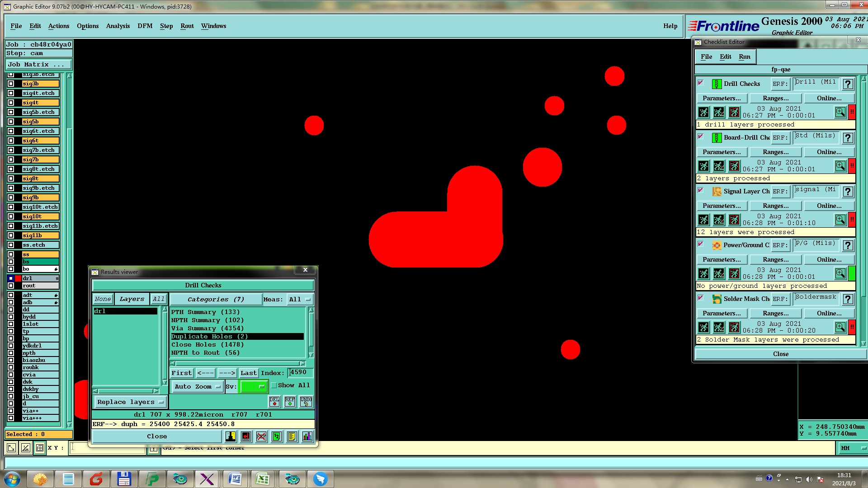The width and height of the screenshot is (868, 488).
Task: Click the Drill Checks help question icon
Action: [x=848, y=84]
